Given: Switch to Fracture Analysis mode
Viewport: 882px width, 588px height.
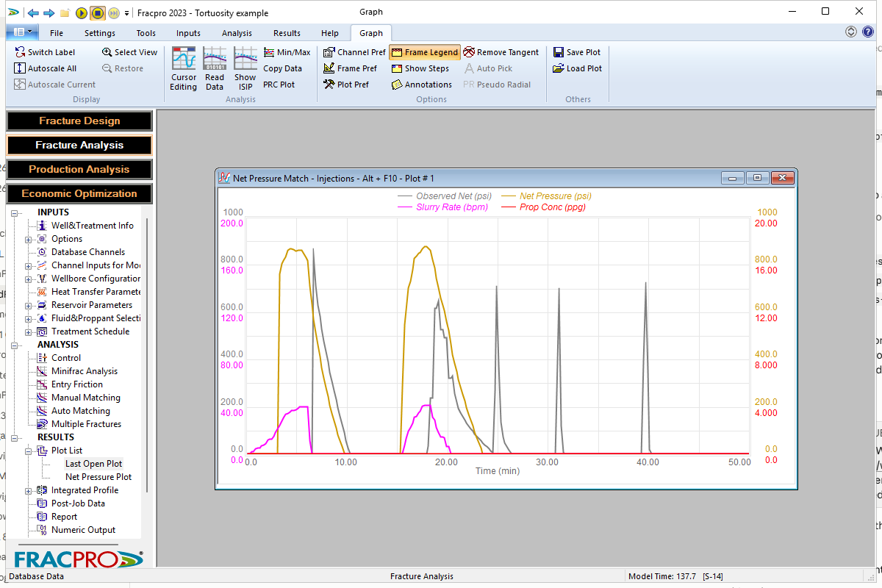Looking at the screenshot, I should pyautogui.click(x=79, y=145).
